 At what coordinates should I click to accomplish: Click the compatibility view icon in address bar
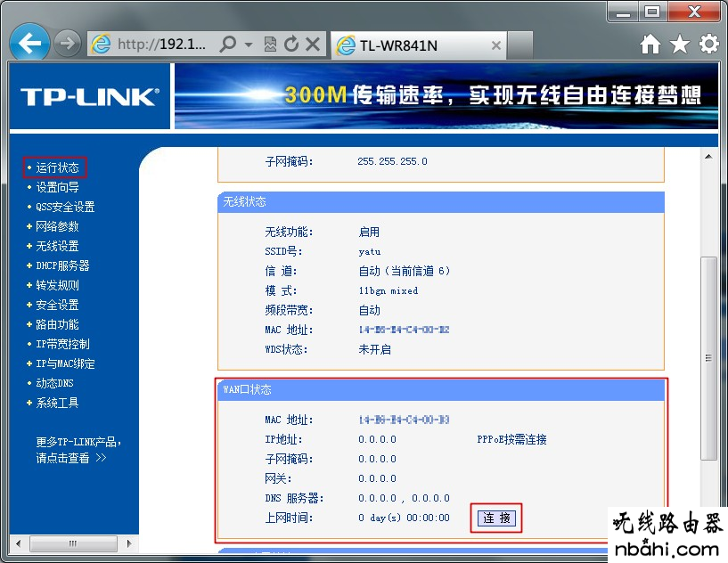point(271,44)
